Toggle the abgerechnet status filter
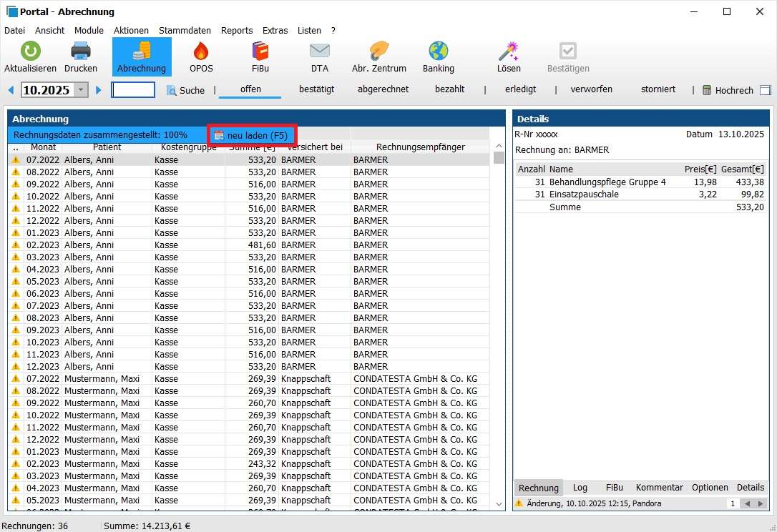The width and height of the screenshot is (777, 532). click(x=383, y=89)
